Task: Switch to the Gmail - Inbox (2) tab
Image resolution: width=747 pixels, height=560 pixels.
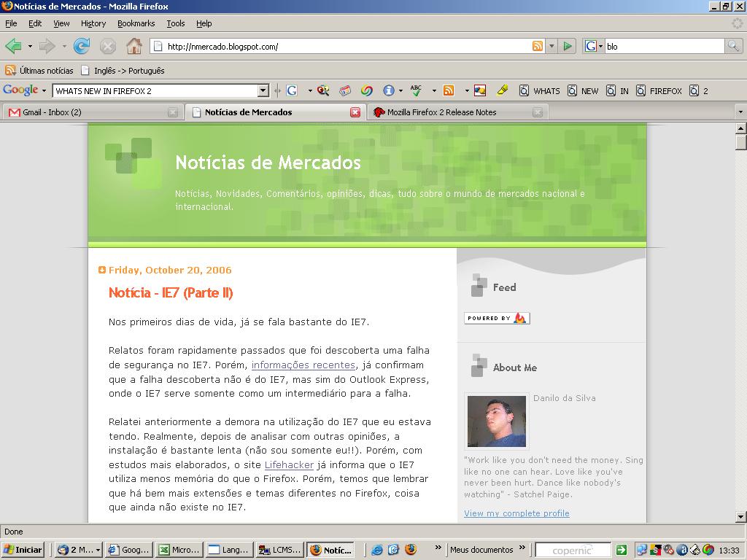Action: 93,112
